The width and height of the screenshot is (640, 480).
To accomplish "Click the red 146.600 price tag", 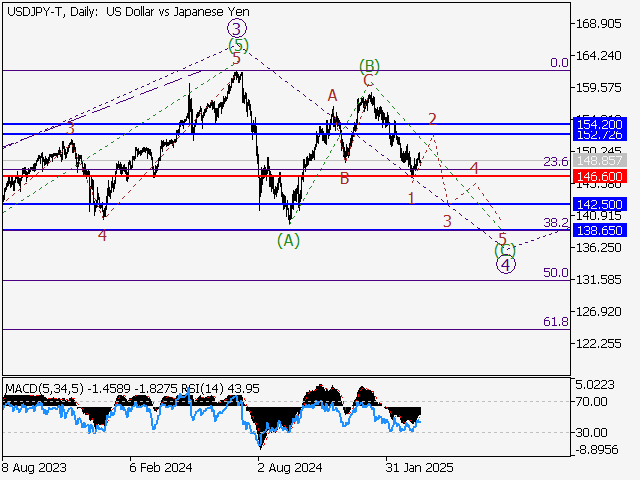I will [601, 175].
